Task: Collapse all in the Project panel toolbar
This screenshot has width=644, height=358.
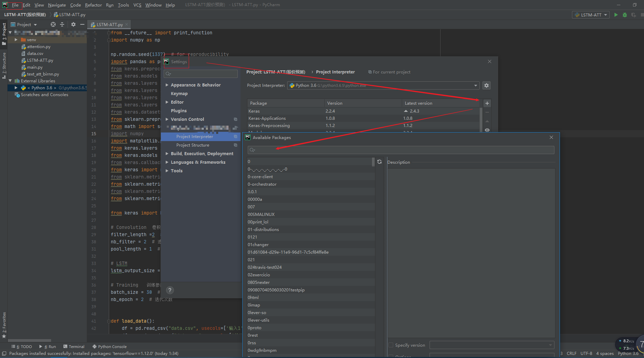Action: (62, 24)
